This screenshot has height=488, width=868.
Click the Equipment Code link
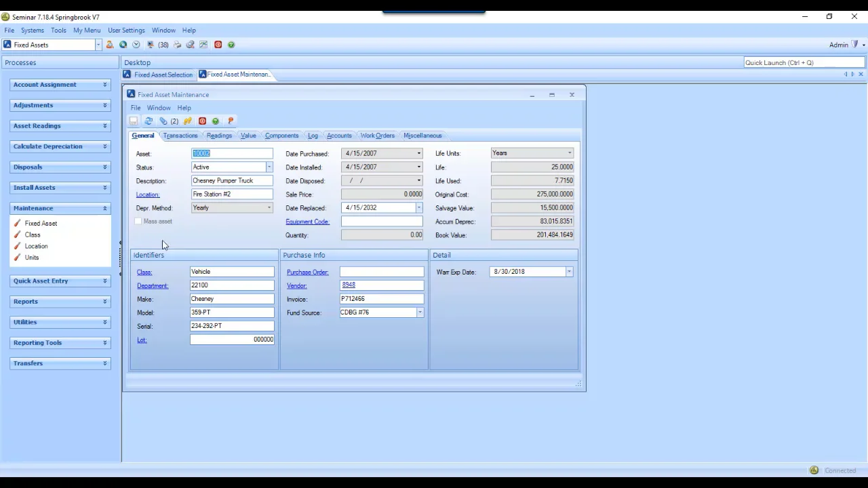(x=307, y=222)
